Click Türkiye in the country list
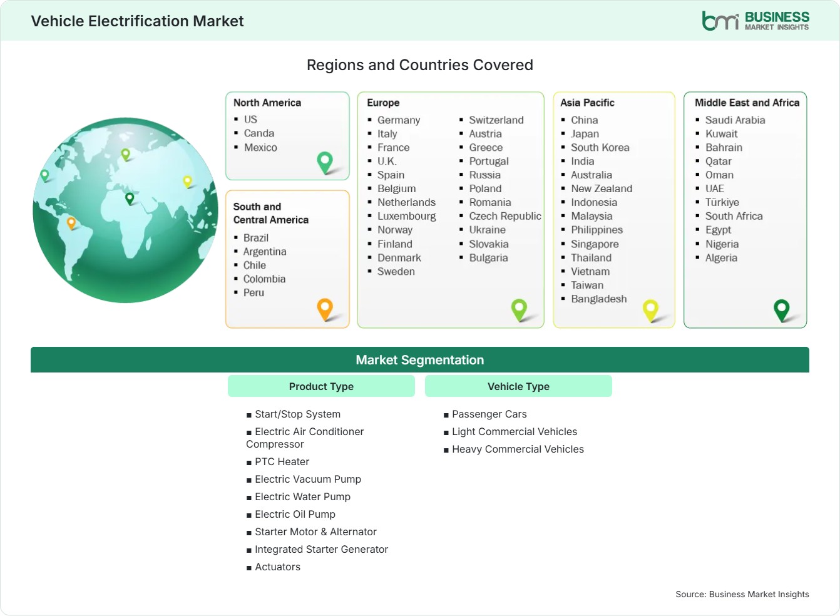Screen dimensions: 840x616 point(722,203)
